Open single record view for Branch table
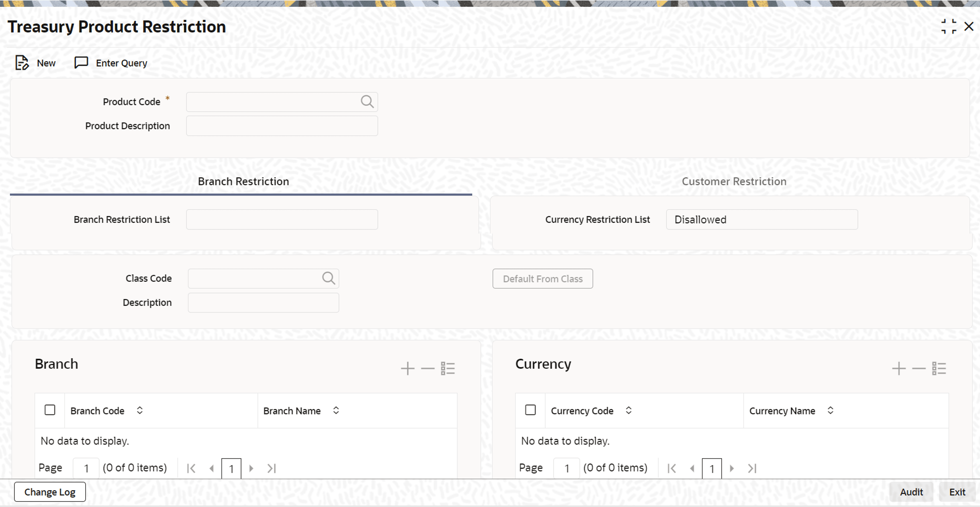The width and height of the screenshot is (980, 507). pos(448,368)
